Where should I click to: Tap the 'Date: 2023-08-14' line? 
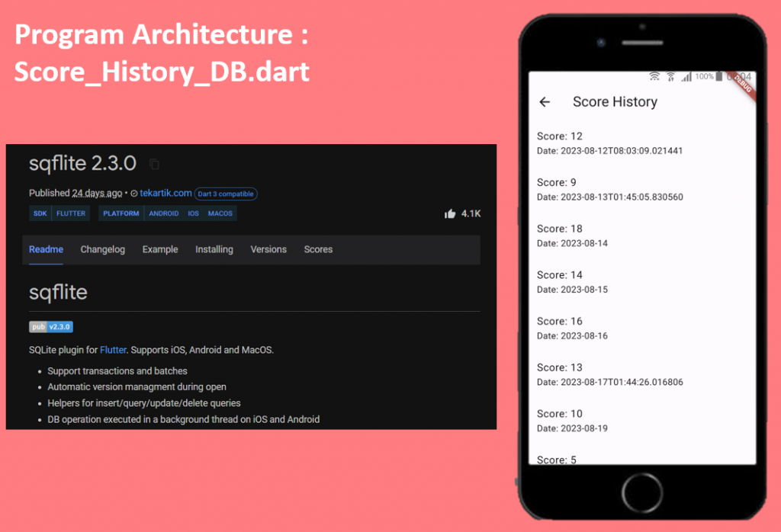coord(572,243)
